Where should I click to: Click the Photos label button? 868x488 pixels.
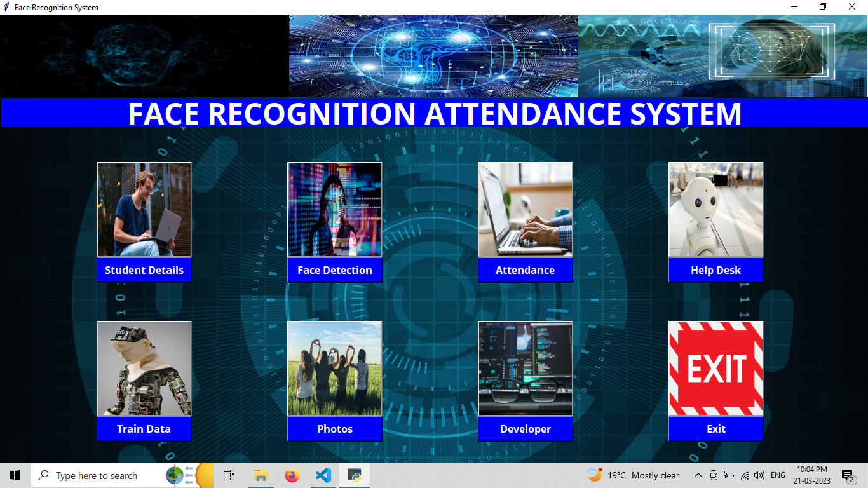[x=335, y=429]
